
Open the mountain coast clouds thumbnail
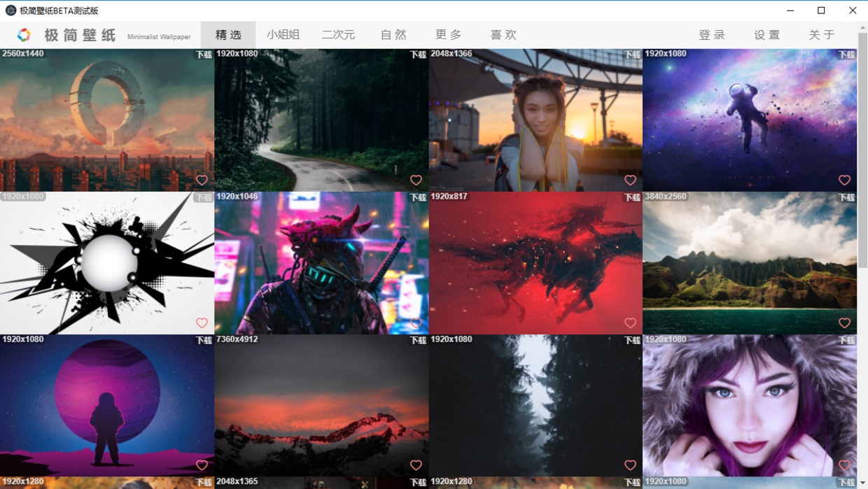[750, 263]
